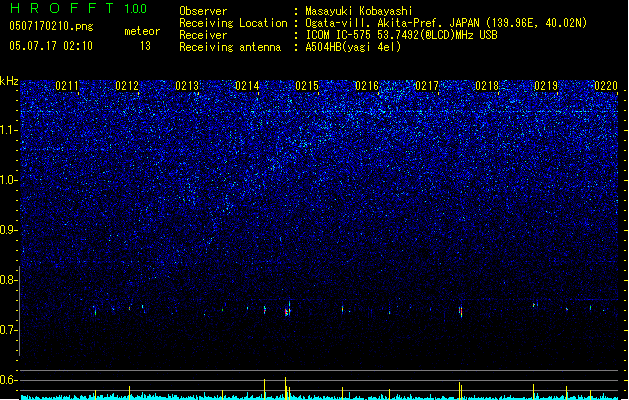The width and height of the screenshot is (629, 400).
Task: Click the 0214 time marker
Action: click(x=247, y=86)
